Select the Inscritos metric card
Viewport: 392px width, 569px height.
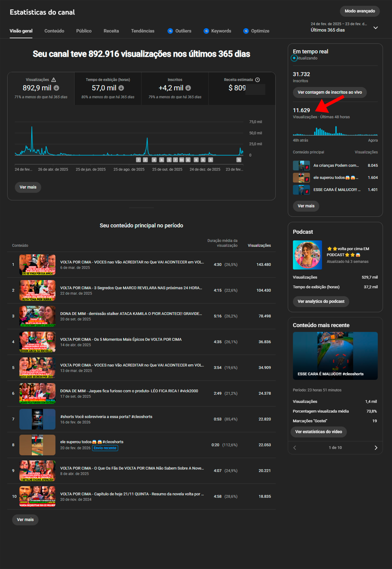175,89
